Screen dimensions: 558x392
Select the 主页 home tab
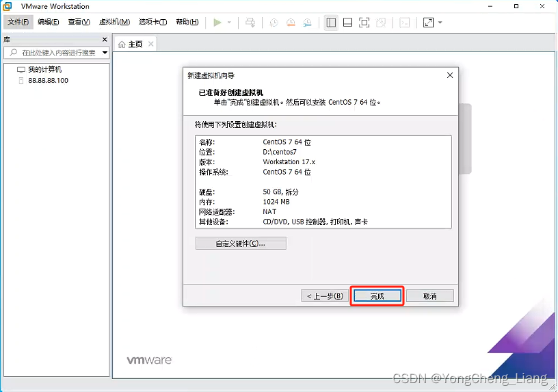(135, 44)
